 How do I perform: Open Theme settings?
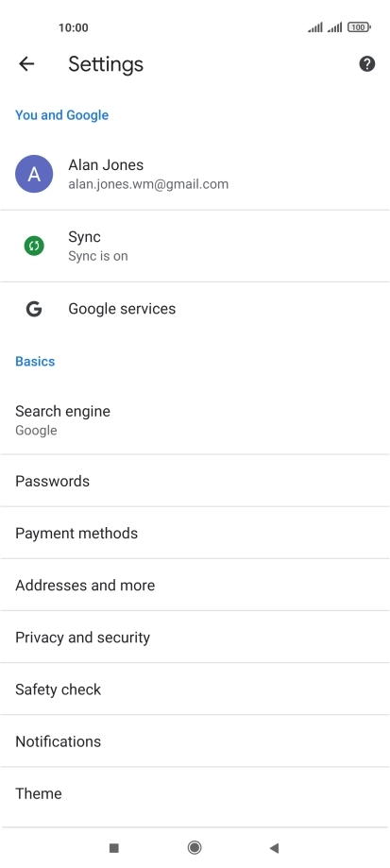coord(195,793)
